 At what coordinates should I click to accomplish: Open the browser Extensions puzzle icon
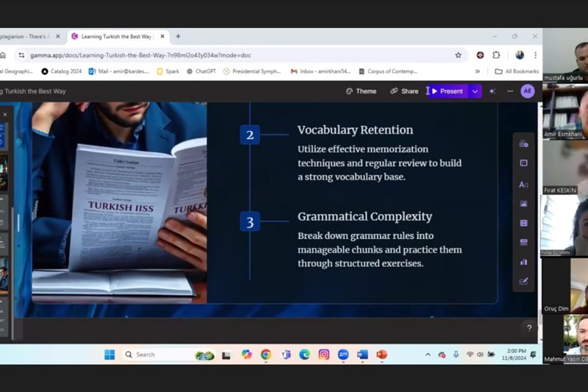coord(496,55)
